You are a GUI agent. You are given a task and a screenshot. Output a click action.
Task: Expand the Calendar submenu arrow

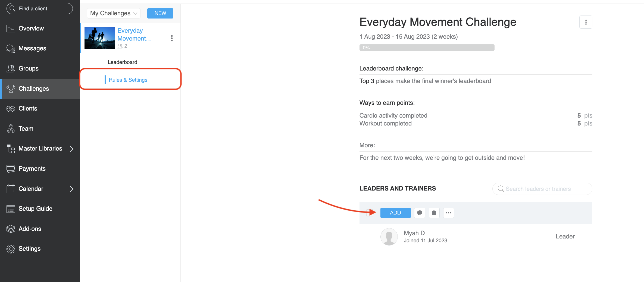pyautogui.click(x=71, y=189)
